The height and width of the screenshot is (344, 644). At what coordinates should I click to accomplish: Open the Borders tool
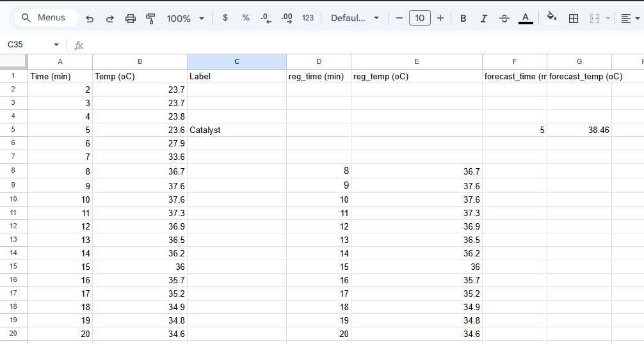574,19
